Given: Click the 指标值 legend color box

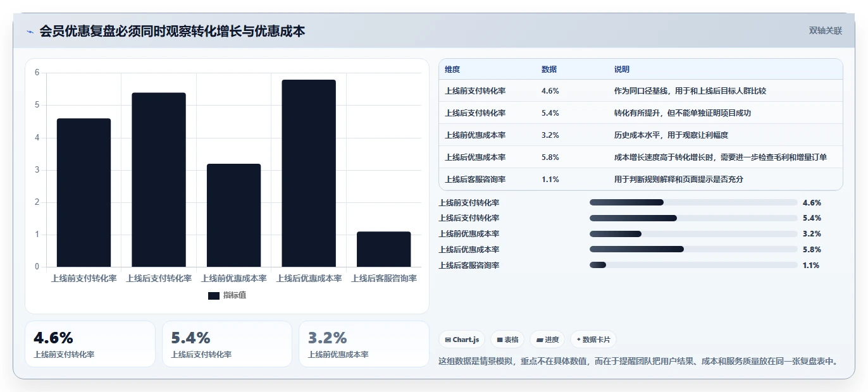Looking at the screenshot, I should (213, 295).
